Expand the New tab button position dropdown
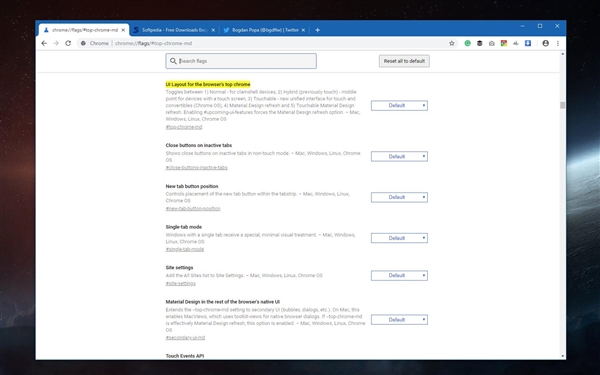This screenshot has height=375, width=600. click(399, 197)
